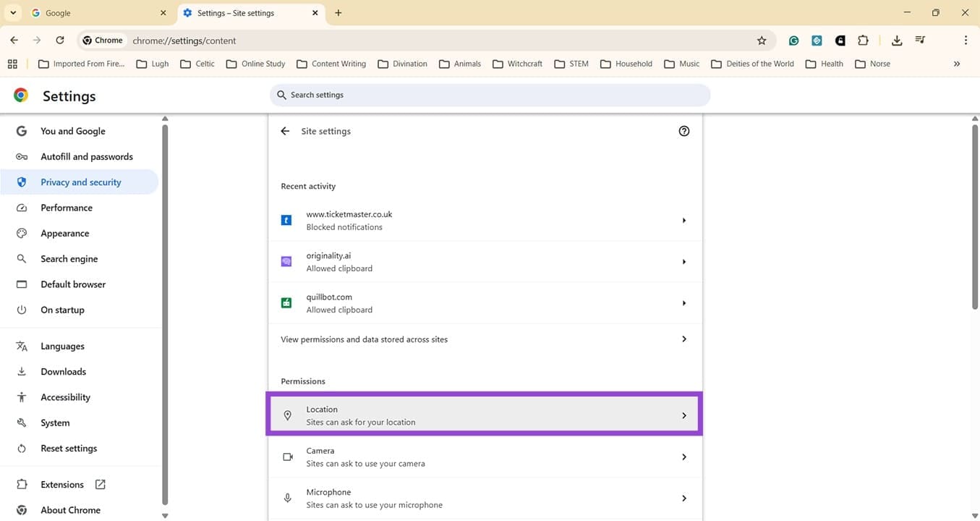Screen dimensions: 980x521
Task: Click the Microphone permission icon
Action: coord(288,498)
